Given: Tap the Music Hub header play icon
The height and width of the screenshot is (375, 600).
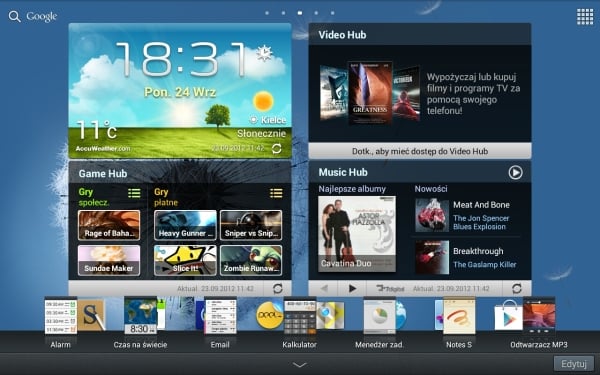Looking at the screenshot, I should click(515, 172).
